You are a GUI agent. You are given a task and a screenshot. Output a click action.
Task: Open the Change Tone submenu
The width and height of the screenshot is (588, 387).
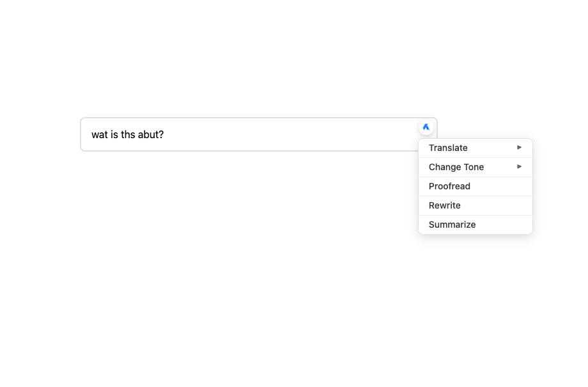[x=456, y=167]
